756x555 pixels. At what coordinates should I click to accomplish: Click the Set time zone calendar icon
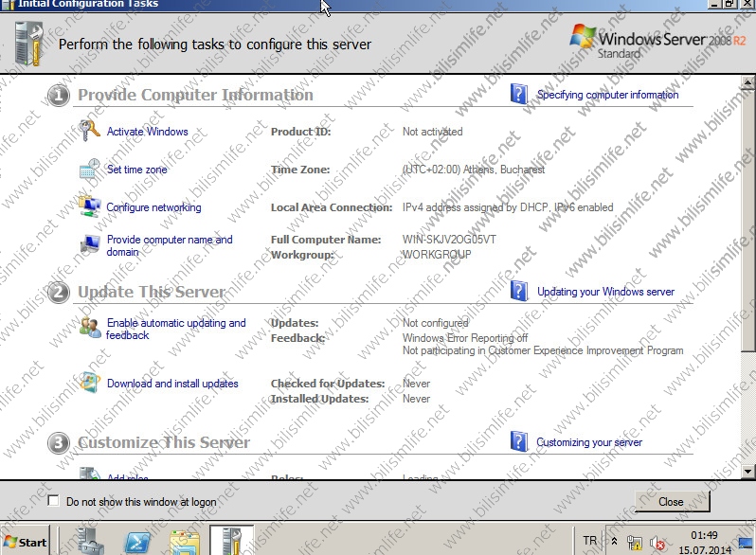point(90,169)
